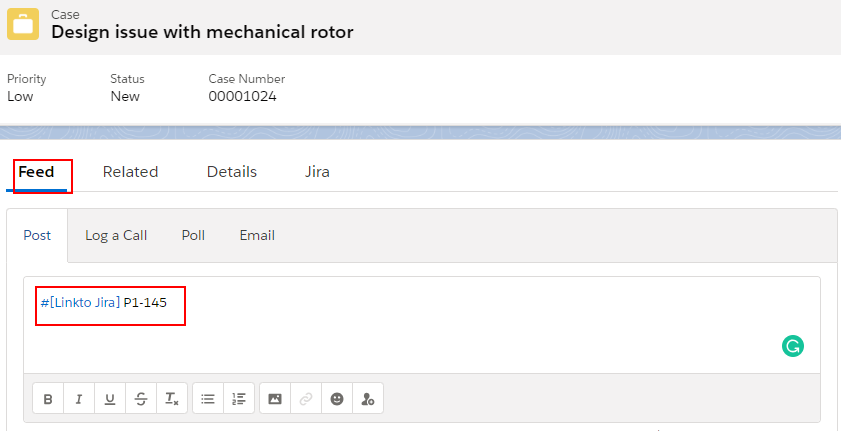Switch to the Poll publisher tab
The height and width of the screenshot is (431, 841).
[193, 235]
